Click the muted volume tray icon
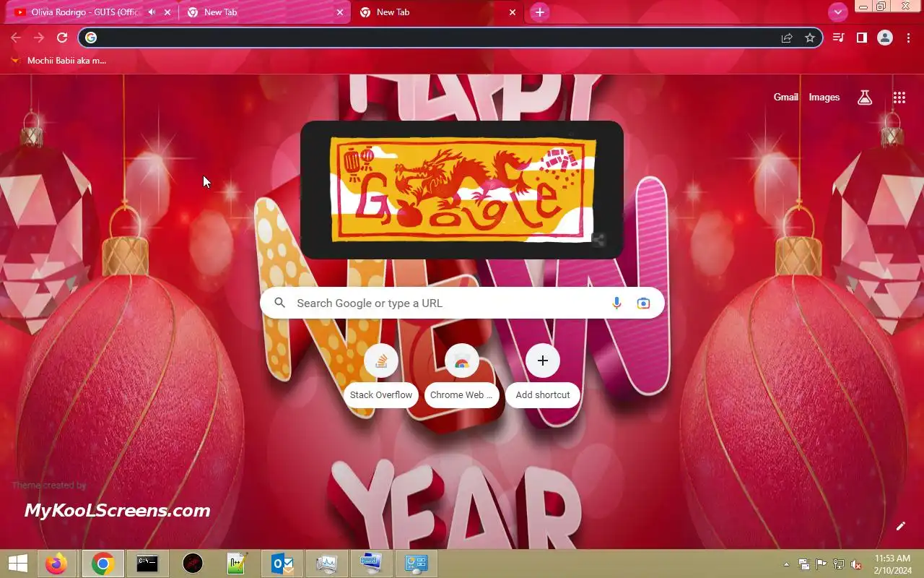 pyautogui.click(x=856, y=564)
